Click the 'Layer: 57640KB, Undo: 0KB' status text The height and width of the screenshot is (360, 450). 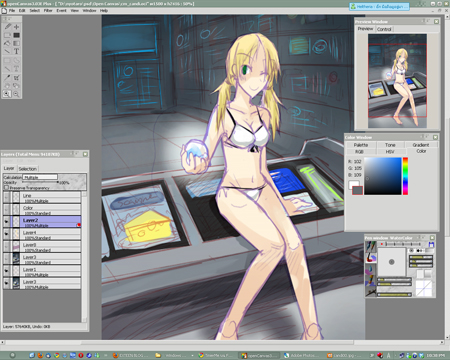(27, 327)
